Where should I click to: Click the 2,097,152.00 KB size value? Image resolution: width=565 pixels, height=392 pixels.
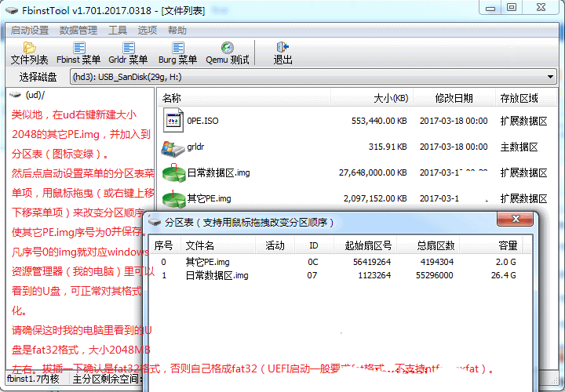pyautogui.click(x=375, y=198)
